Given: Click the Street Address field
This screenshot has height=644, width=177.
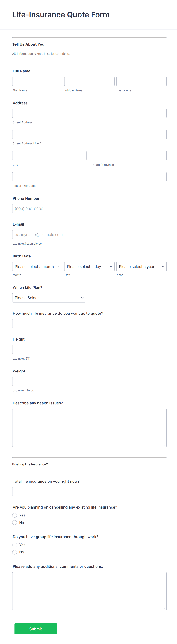Looking at the screenshot, I should pyautogui.click(x=89, y=113).
